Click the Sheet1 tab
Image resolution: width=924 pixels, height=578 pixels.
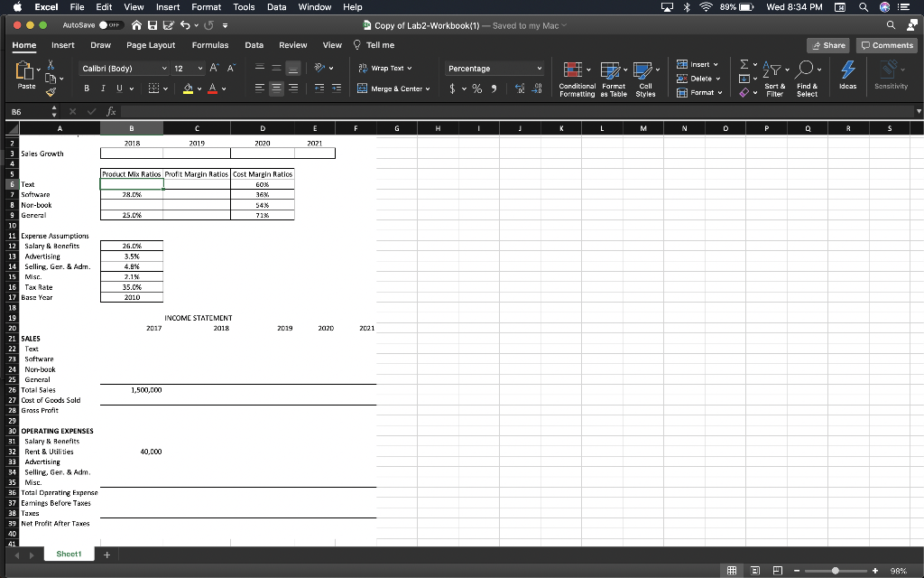(x=69, y=554)
